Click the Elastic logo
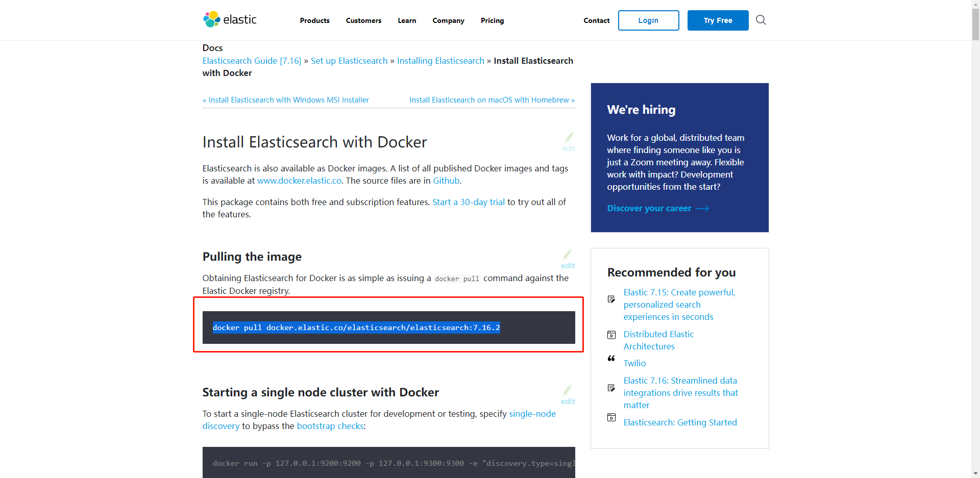The width and height of the screenshot is (980, 478). (230, 20)
